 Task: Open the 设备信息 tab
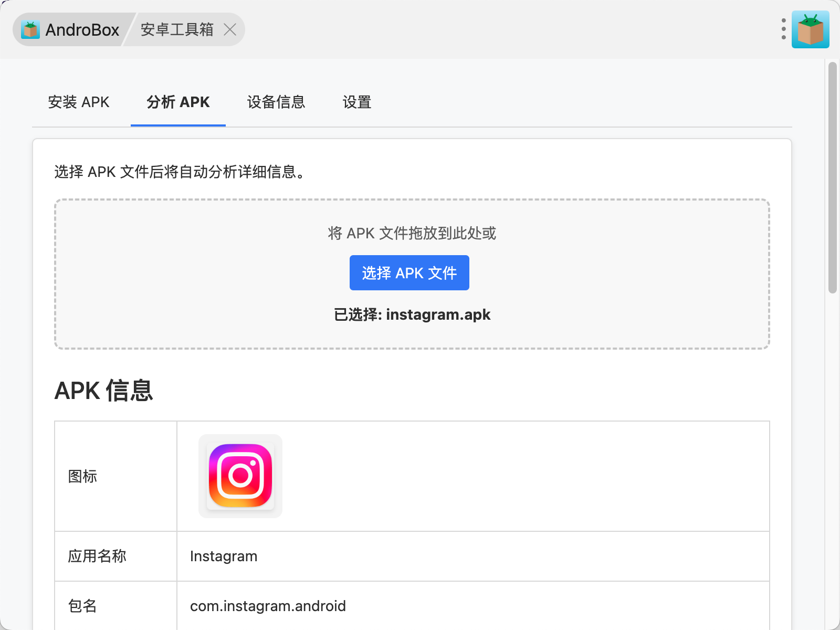(276, 102)
